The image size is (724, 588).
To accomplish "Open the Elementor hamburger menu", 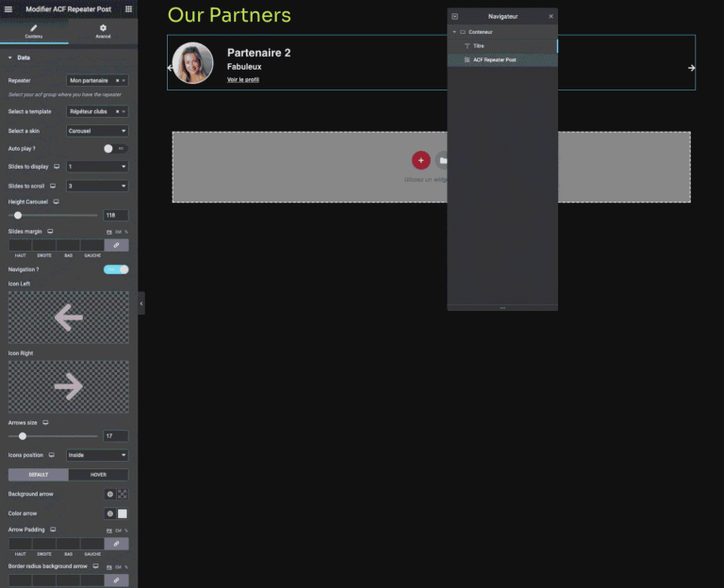I will click(8, 8).
